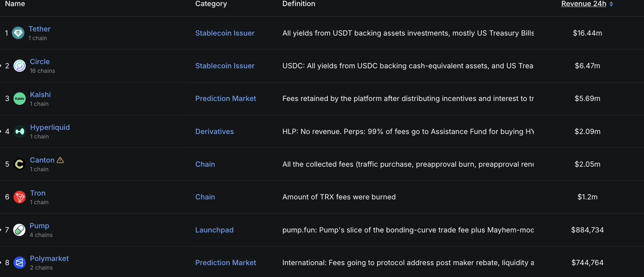Click the Tether logo icon

tap(19, 33)
